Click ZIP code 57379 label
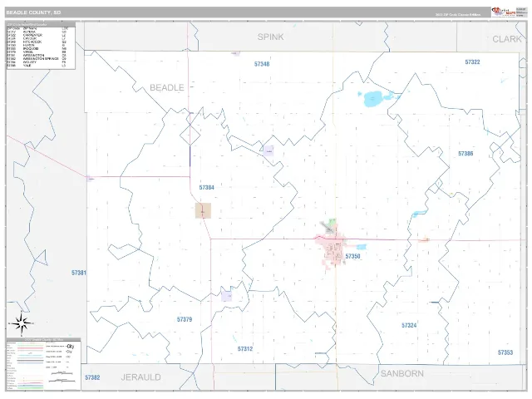The width and height of the screenshot is (532, 399). (x=185, y=319)
